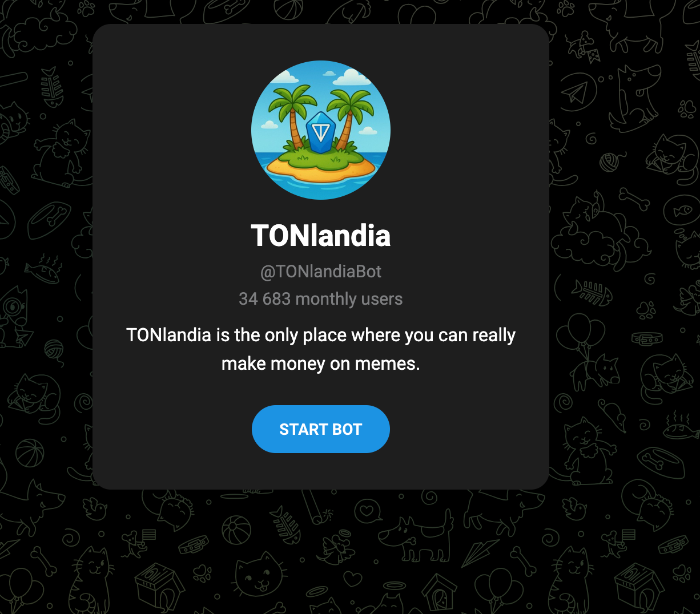Open the TONlandia island profile picture
Image resolution: width=700 pixels, height=614 pixels.
321,130
